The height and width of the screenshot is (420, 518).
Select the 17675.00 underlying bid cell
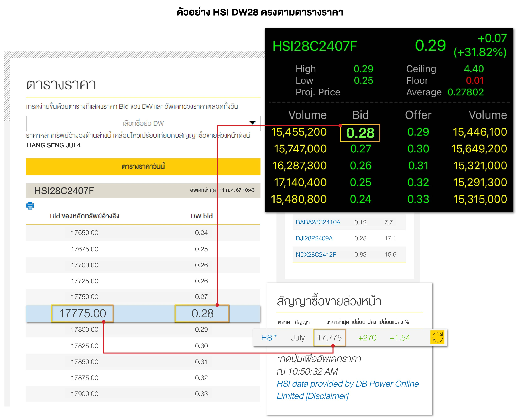[x=84, y=249]
